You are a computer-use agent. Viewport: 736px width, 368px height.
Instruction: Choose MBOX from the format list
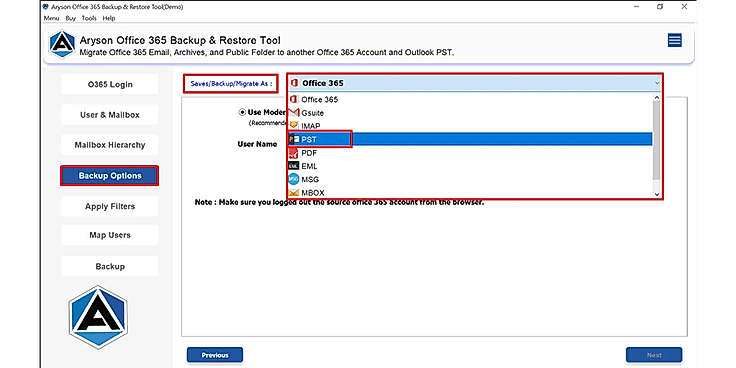click(x=470, y=192)
